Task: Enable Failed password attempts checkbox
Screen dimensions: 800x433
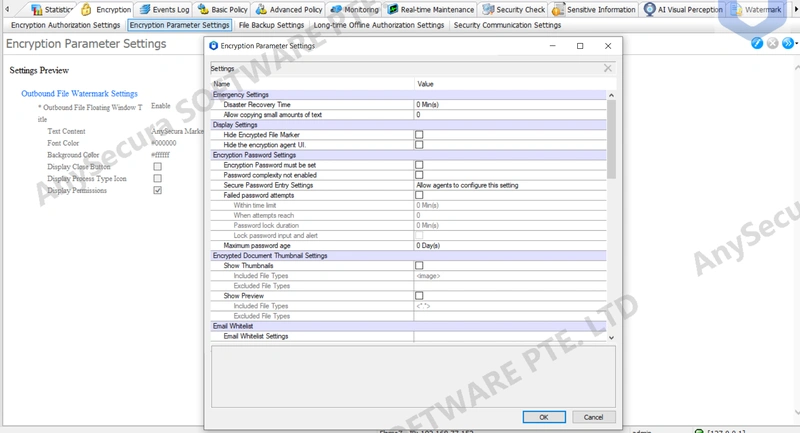Action: 419,195
